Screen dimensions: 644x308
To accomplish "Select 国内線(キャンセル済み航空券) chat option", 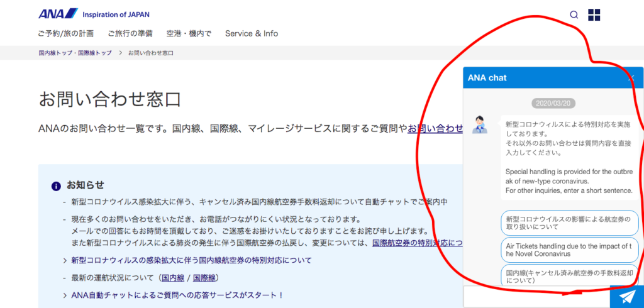I will [x=570, y=275].
